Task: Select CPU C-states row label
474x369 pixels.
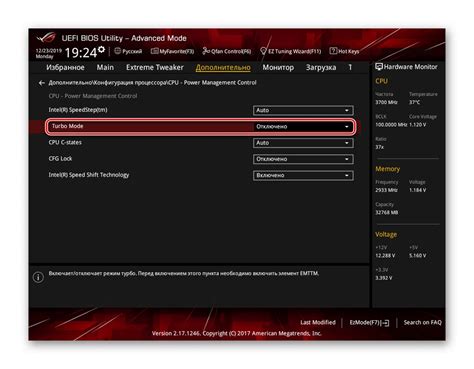Action: (x=65, y=142)
